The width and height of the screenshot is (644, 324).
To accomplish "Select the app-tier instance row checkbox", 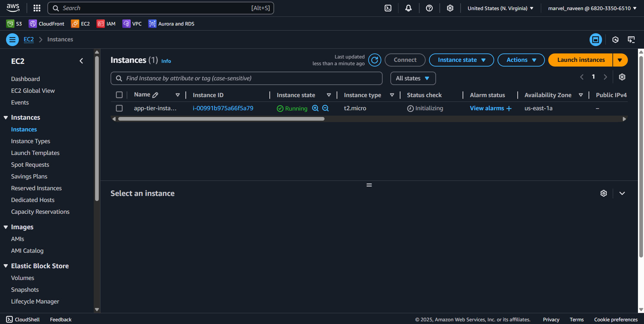I will coord(119,108).
